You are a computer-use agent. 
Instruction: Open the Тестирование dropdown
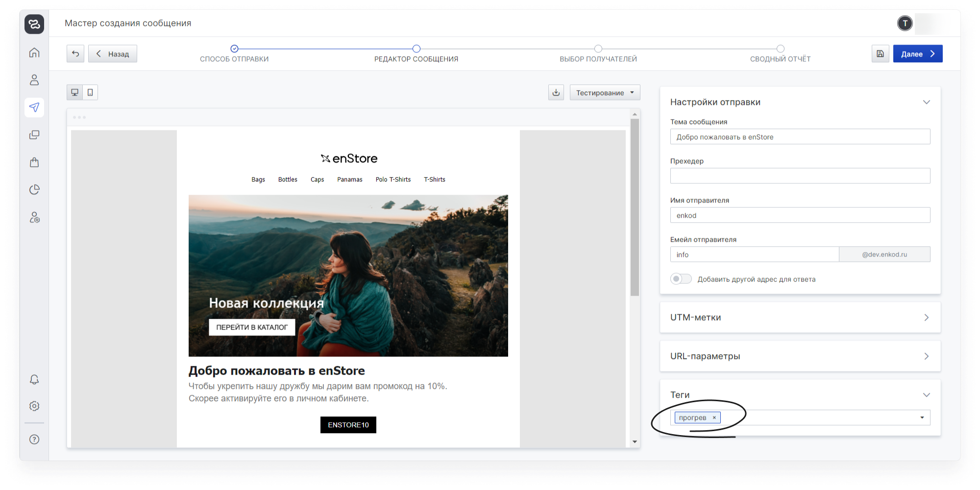[x=605, y=92]
